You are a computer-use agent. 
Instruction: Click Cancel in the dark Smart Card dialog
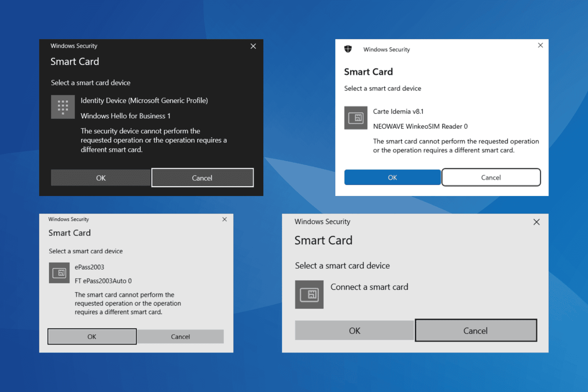pyautogui.click(x=203, y=178)
